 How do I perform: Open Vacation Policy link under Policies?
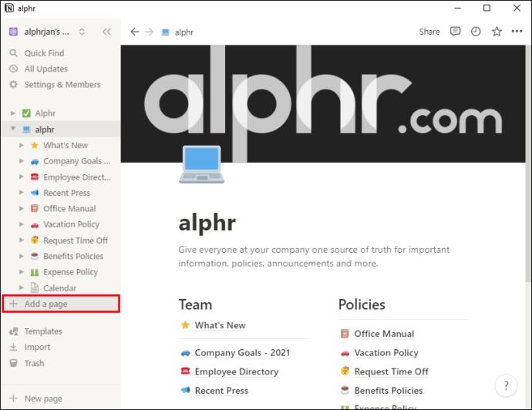point(386,353)
